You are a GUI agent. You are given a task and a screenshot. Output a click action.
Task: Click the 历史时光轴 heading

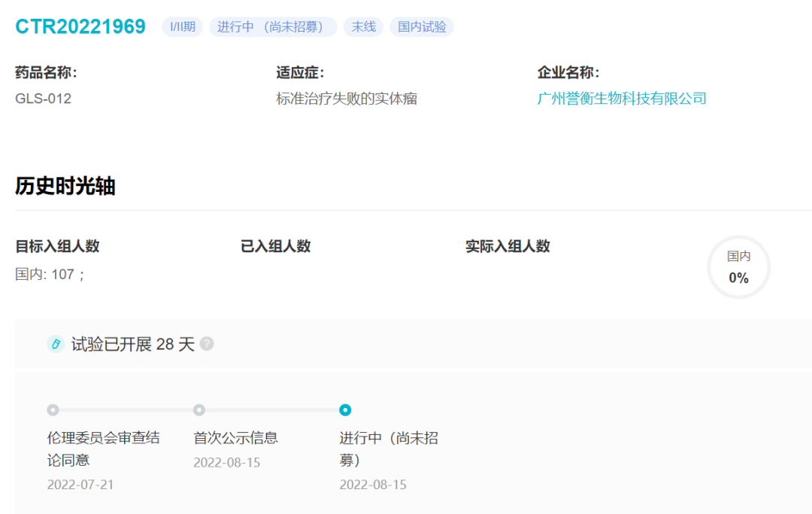65,185
